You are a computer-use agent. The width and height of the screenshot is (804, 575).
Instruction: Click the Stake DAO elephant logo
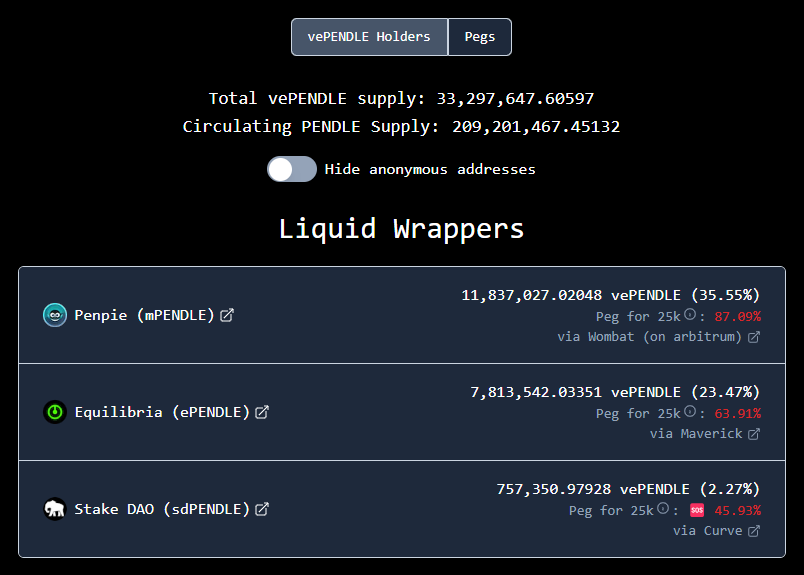click(x=55, y=509)
